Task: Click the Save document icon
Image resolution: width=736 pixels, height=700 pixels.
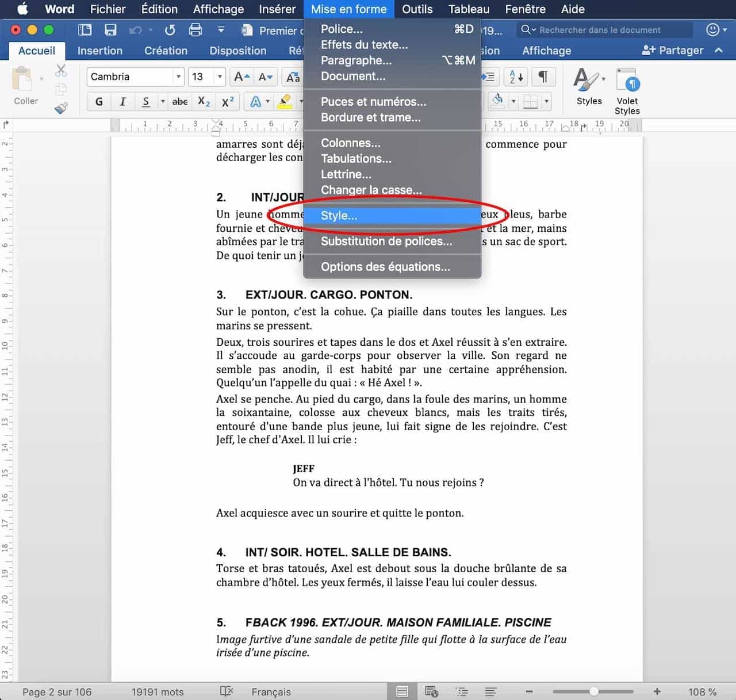Action: 110,30
